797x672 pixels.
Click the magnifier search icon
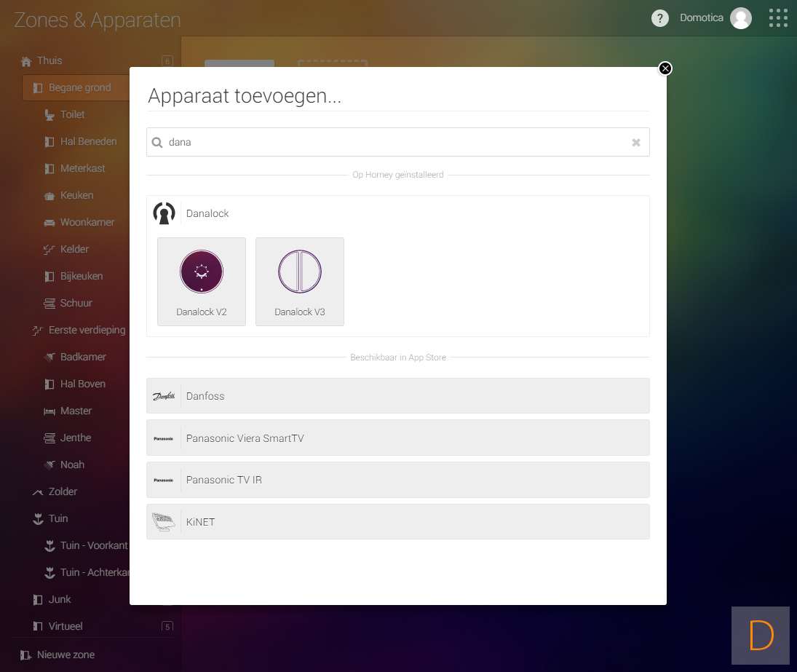click(157, 143)
